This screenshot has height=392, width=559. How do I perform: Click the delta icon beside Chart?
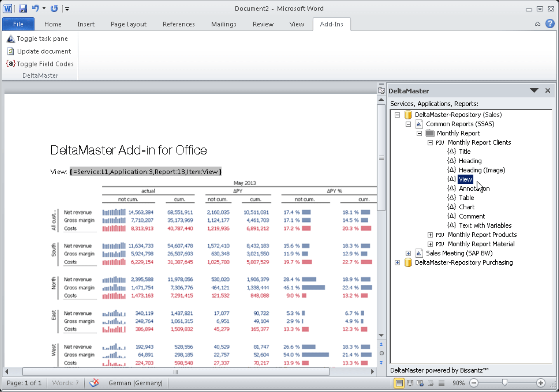tap(452, 207)
